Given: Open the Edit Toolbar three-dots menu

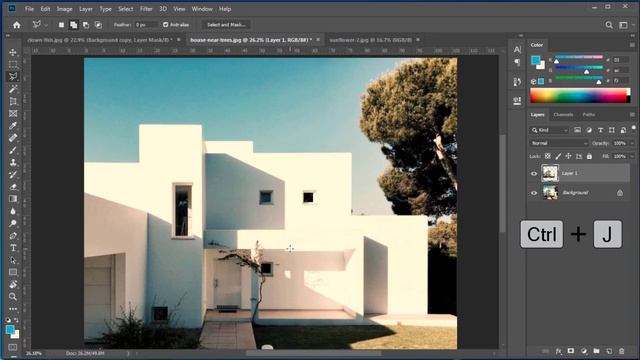Looking at the screenshot, I should click(13, 309).
